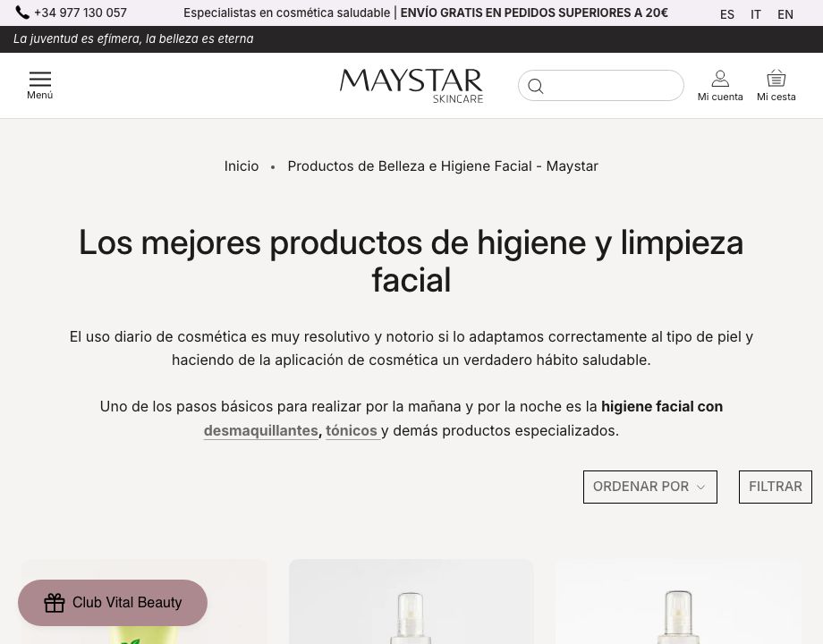
Task: Open the middle spray bottle product thumbnail
Action: point(411,601)
